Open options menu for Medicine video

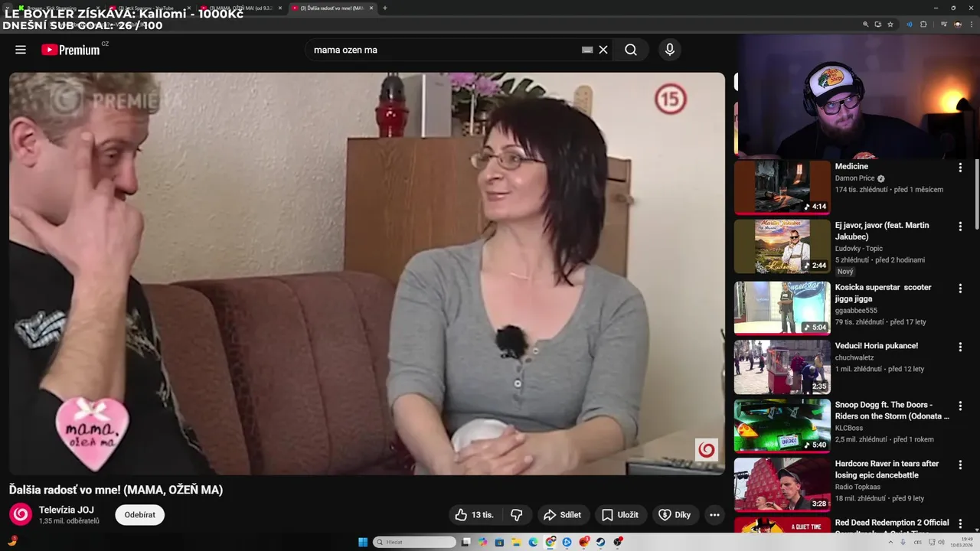(x=960, y=168)
